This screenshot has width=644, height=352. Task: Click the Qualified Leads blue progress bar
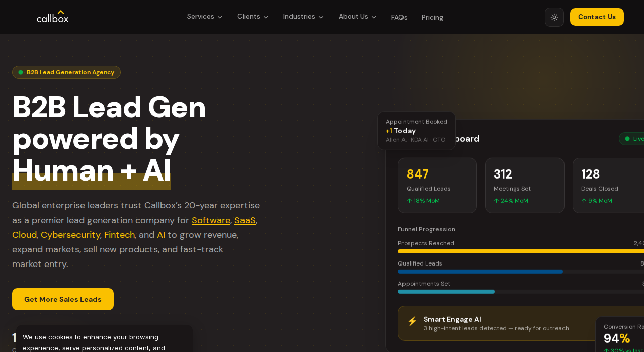pyautogui.click(x=480, y=272)
